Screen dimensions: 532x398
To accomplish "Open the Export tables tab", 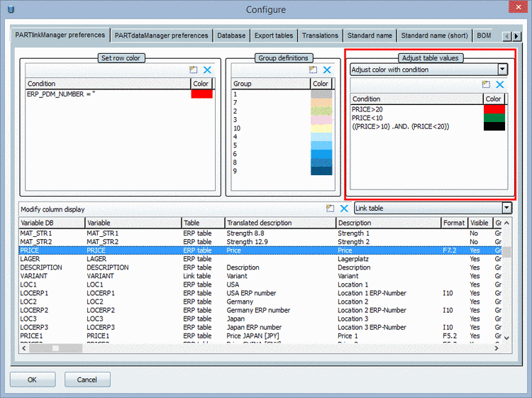I will (x=273, y=35).
